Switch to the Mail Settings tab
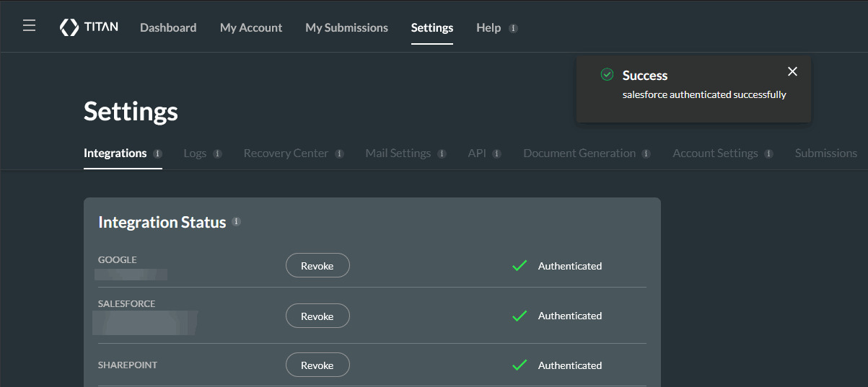The image size is (868, 387). (x=398, y=153)
